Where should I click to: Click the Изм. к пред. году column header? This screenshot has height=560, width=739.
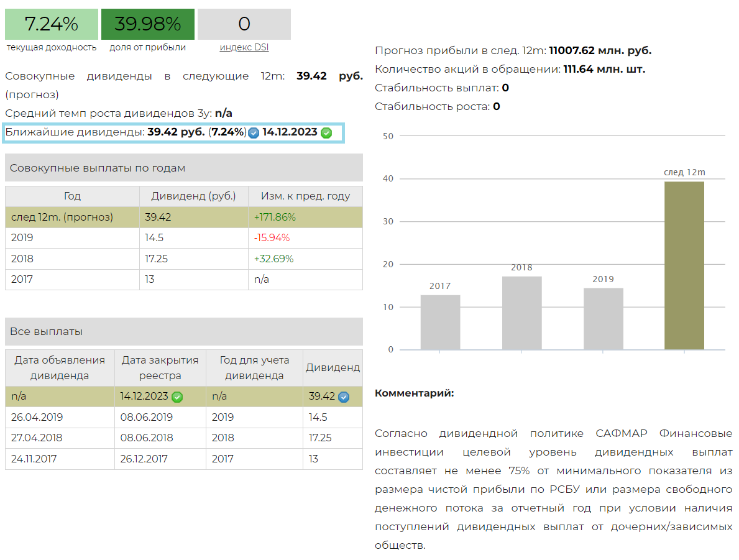click(305, 196)
